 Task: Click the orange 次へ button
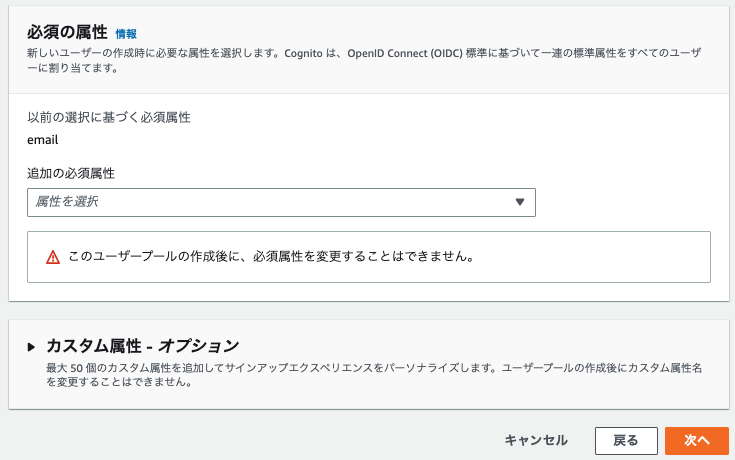point(697,441)
